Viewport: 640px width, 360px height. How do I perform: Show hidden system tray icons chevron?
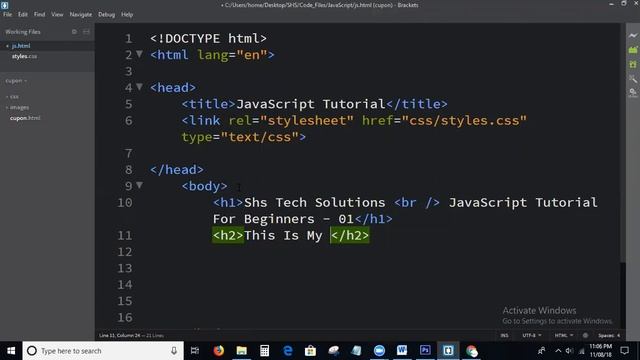tap(558, 351)
